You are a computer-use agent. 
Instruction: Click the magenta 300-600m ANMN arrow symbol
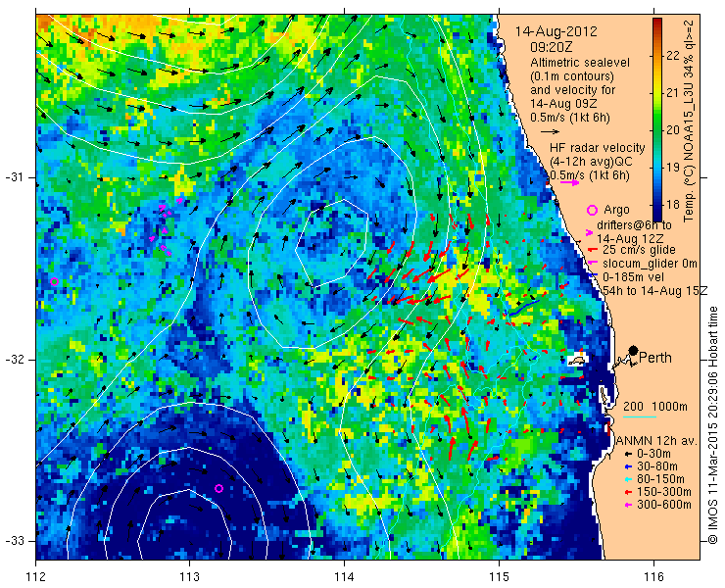pyautogui.click(x=628, y=505)
